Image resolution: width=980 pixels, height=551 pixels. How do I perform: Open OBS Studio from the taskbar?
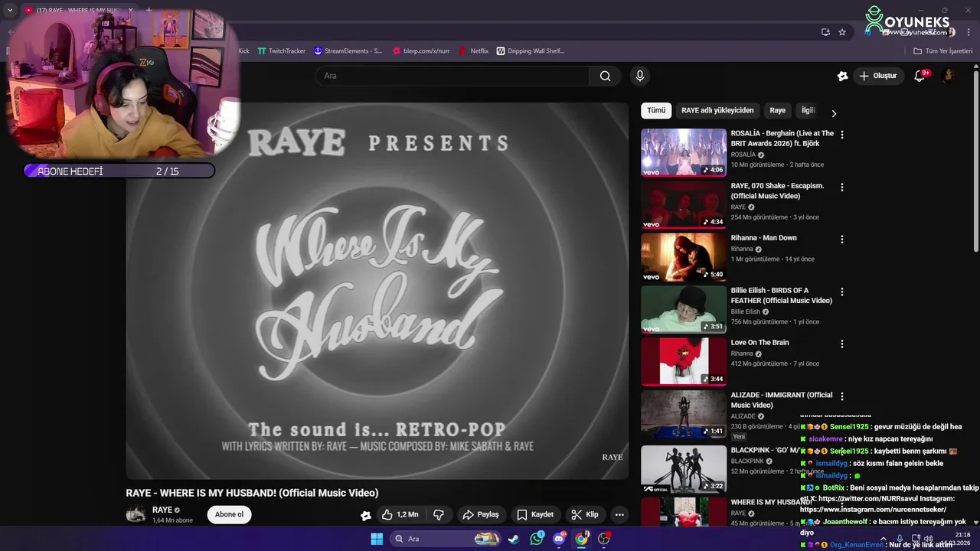tap(604, 539)
